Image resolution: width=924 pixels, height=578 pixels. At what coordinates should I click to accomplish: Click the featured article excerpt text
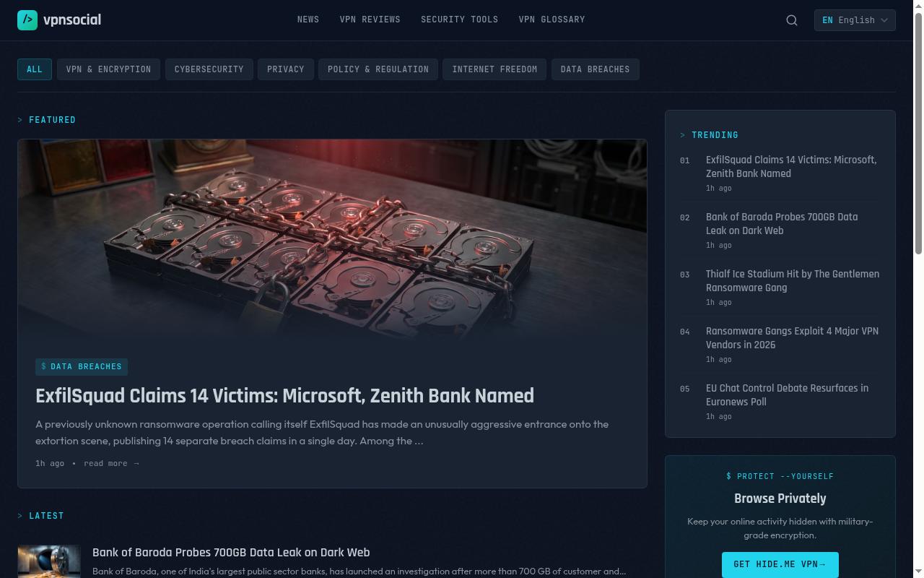(323, 432)
